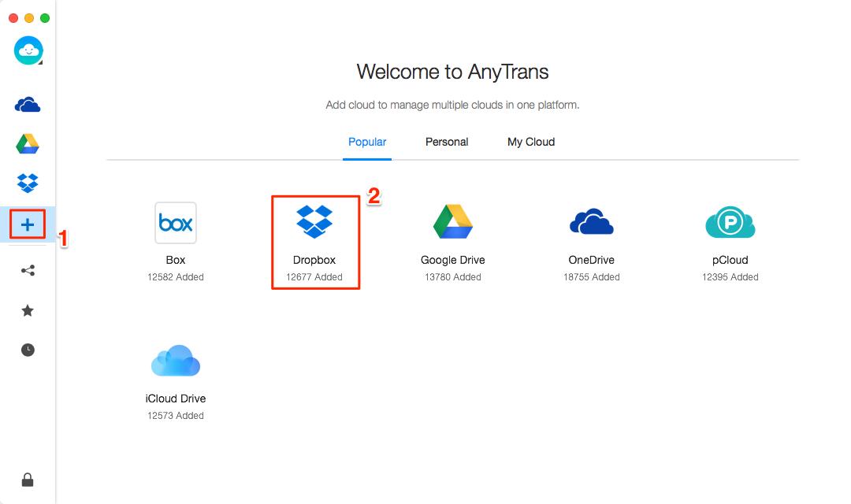This screenshot has width=851, height=504.
Task: Choose the Google Drive logo in the grid
Action: 452,221
